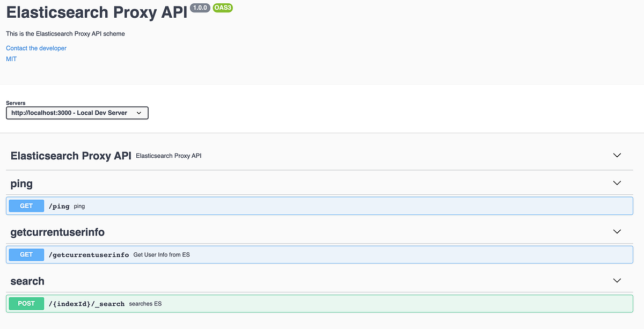This screenshot has height=329, width=644.
Task: Click the POST badge on the search endpoint
Action: [x=26, y=303]
